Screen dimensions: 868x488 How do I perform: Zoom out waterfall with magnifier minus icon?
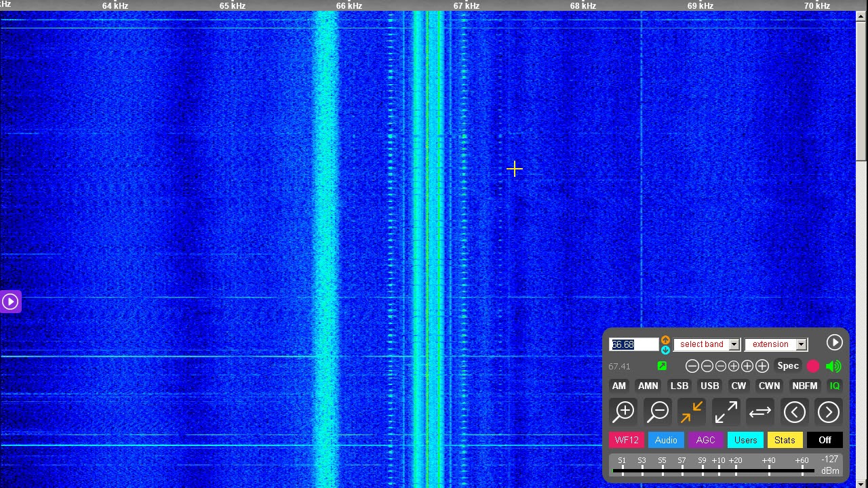[x=658, y=411]
